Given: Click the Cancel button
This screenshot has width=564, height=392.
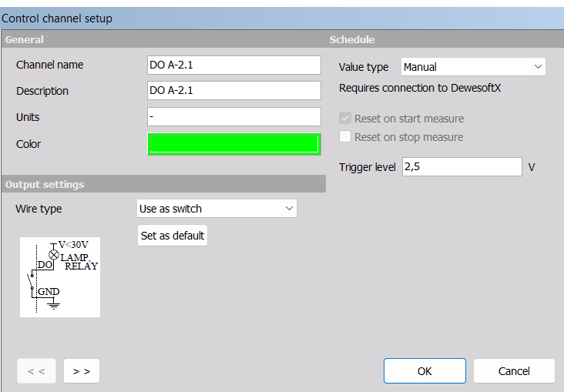Looking at the screenshot, I should coord(514,371).
